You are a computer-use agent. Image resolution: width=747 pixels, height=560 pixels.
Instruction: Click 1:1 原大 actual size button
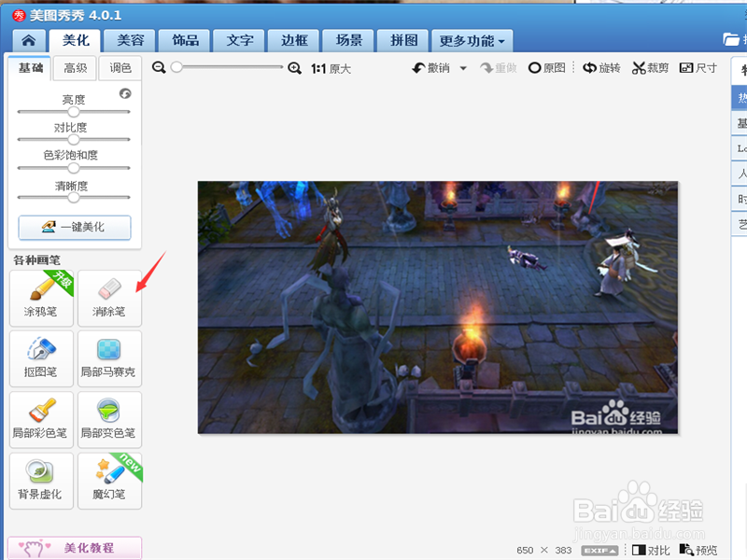pyautogui.click(x=331, y=68)
